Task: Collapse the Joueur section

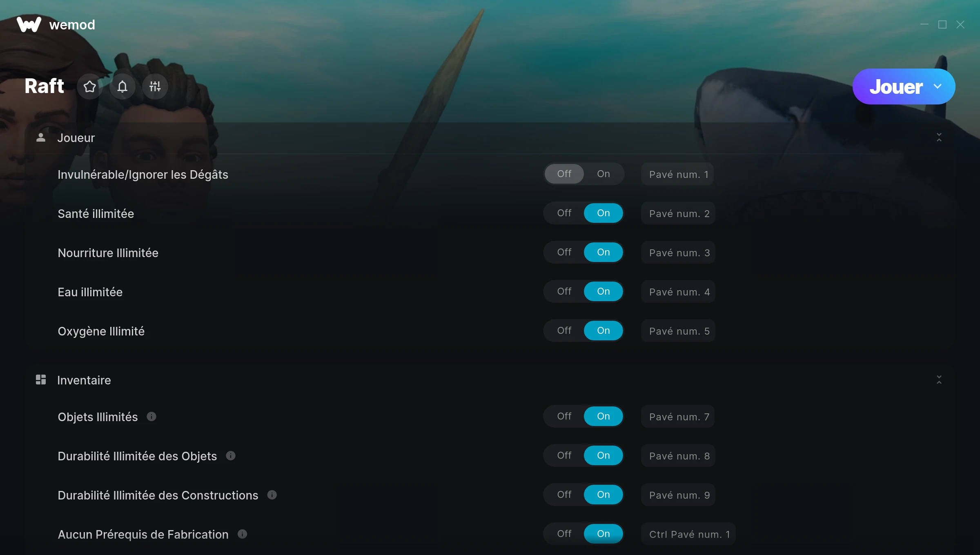Action: (939, 138)
